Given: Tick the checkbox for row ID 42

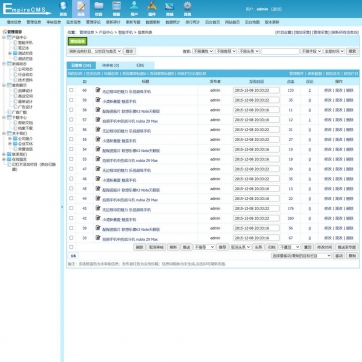Looking at the screenshot, I should 71,218.
